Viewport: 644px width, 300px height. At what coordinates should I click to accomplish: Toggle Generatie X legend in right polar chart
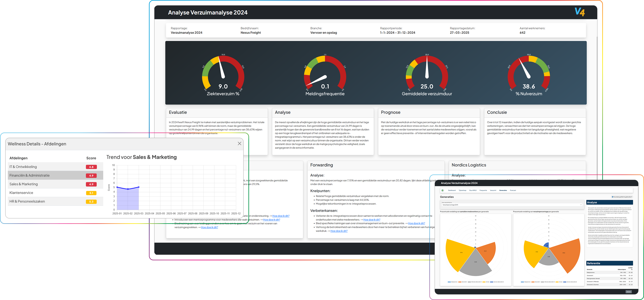(x=536, y=282)
